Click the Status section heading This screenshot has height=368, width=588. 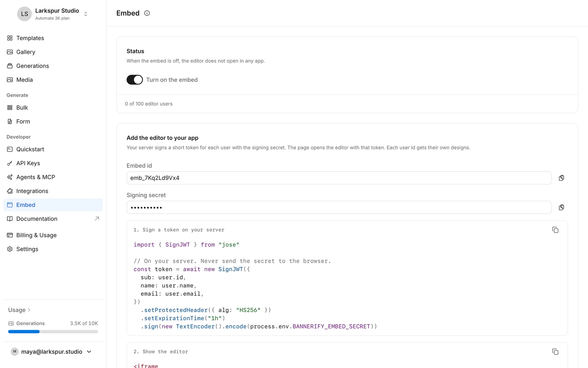(x=135, y=51)
